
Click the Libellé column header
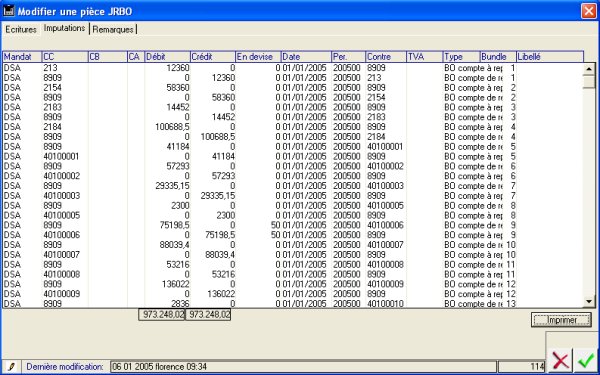tap(550, 57)
